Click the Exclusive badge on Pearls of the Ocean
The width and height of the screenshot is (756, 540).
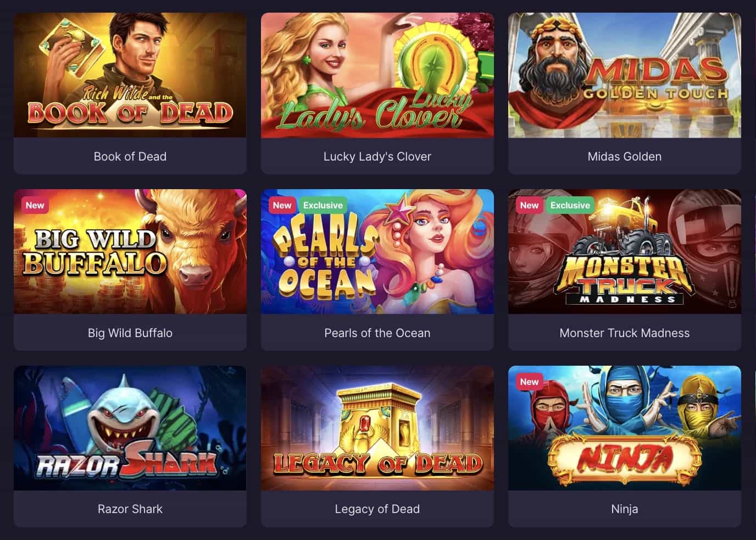pos(323,205)
